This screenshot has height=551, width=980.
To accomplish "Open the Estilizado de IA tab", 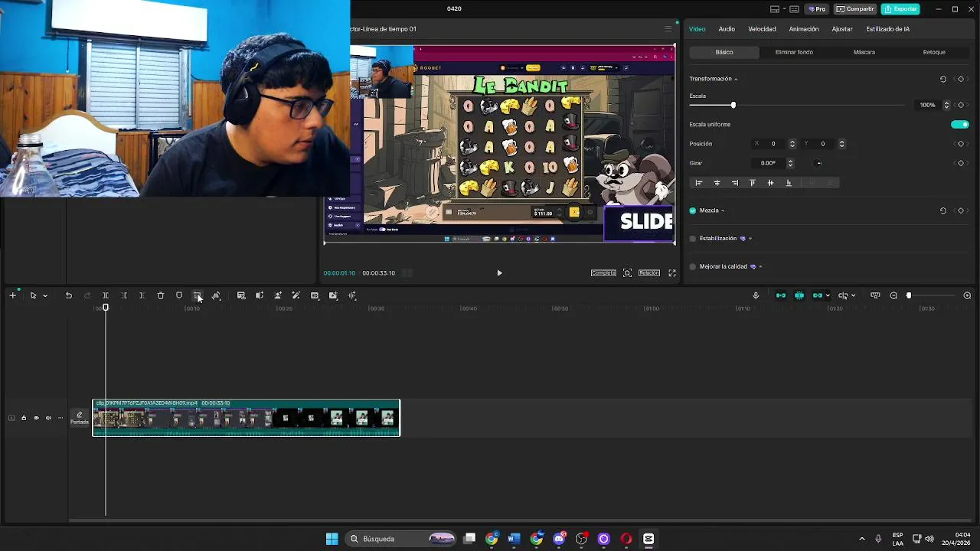I will click(x=887, y=29).
